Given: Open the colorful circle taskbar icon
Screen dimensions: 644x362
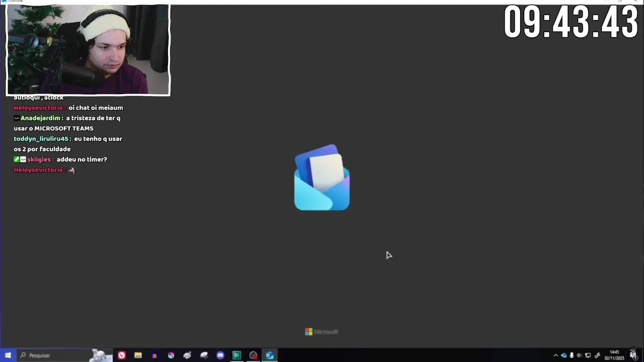Looking at the screenshot, I should coord(171,355).
